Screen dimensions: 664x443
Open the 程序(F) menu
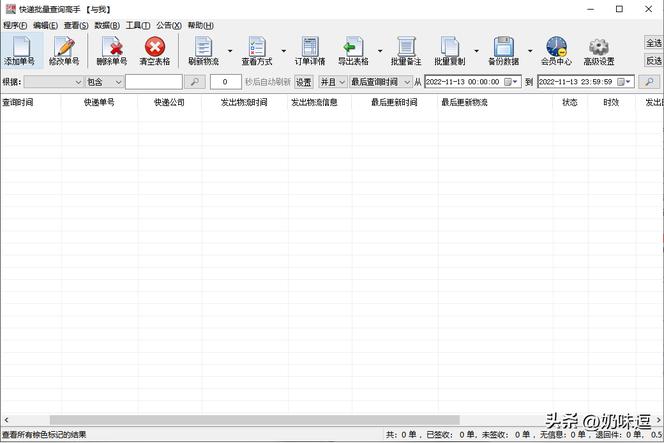pyautogui.click(x=15, y=25)
